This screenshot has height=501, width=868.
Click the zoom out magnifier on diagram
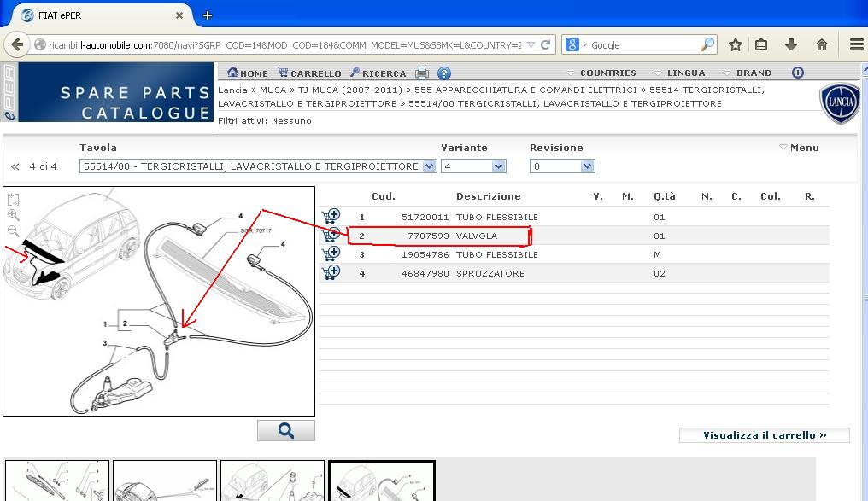pyautogui.click(x=14, y=231)
